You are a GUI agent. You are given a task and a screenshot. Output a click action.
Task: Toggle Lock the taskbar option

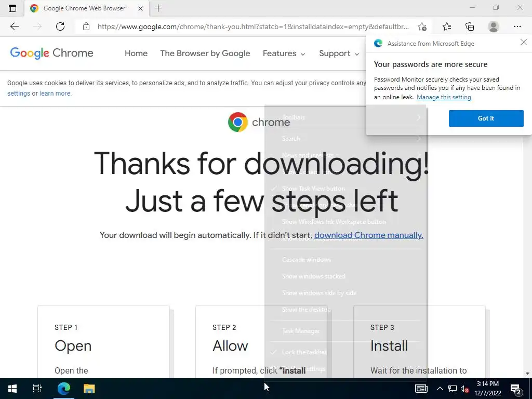click(x=304, y=352)
